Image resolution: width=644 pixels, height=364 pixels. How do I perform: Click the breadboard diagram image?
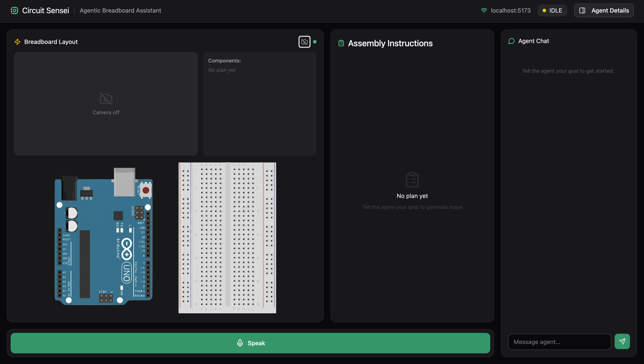point(227,238)
